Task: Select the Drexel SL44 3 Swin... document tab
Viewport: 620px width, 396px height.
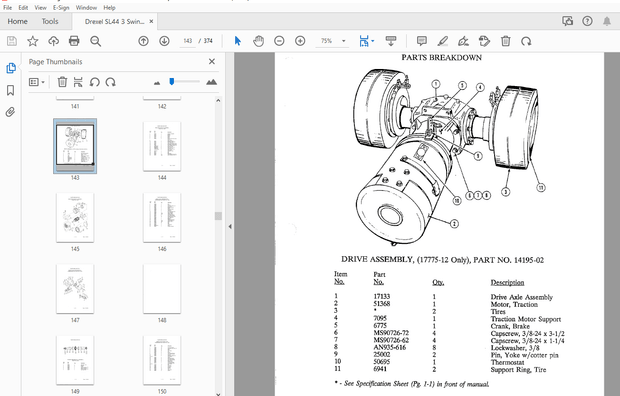Action: click(114, 22)
